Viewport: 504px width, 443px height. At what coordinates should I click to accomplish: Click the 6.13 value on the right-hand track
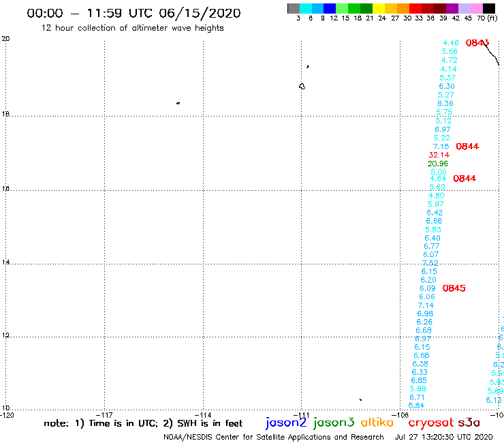494,401
